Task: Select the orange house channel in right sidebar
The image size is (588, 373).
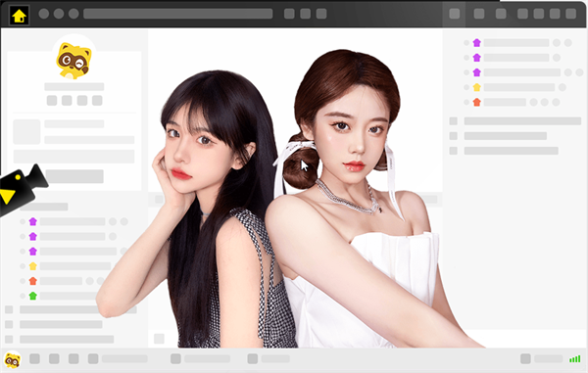Action: 476,102
